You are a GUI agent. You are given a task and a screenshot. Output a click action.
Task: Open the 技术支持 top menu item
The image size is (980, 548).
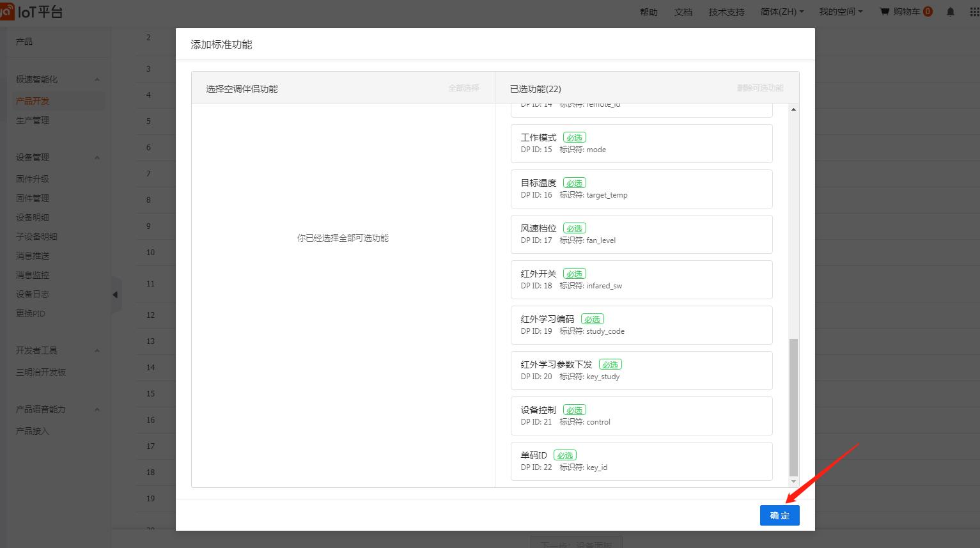click(x=726, y=12)
